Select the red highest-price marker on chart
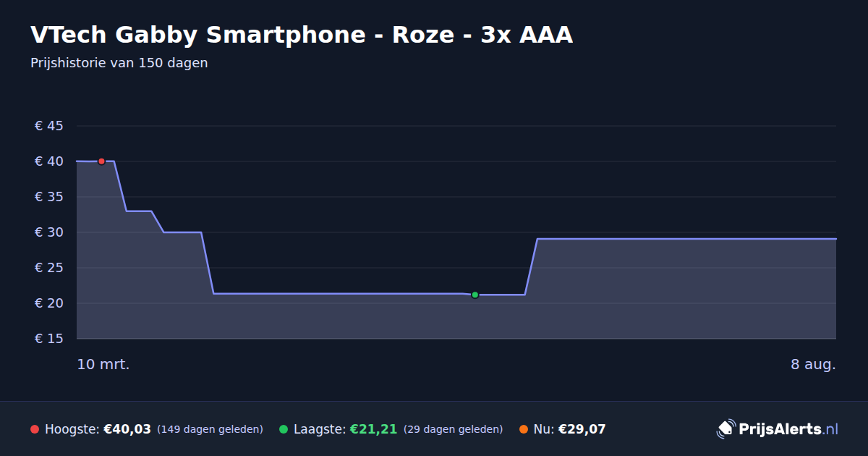Image resolution: width=868 pixels, height=456 pixels. point(101,161)
